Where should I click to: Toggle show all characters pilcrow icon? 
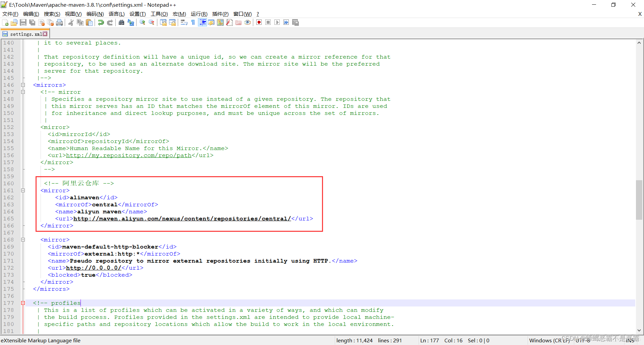pos(193,22)
